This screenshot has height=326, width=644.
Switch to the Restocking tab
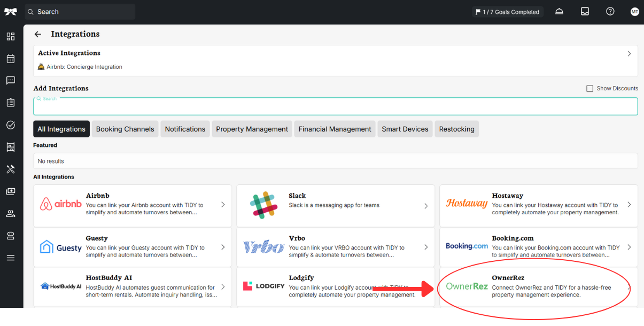tap(456, 129)
